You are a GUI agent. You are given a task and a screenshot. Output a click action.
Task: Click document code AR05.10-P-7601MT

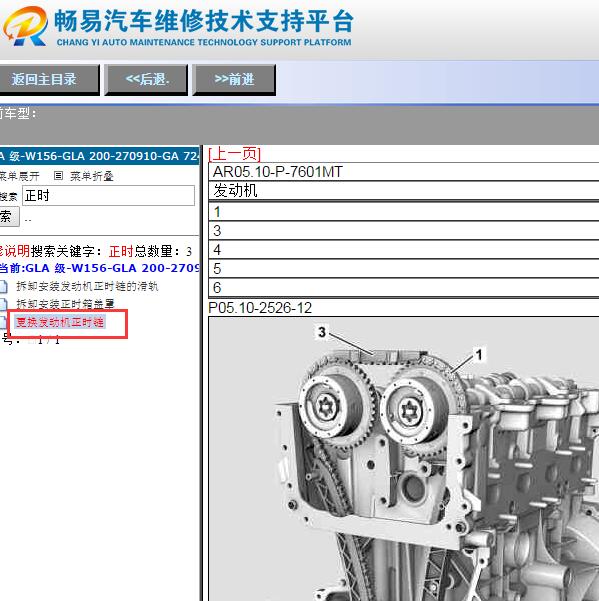pyautogui.click(x=277, y=172)
